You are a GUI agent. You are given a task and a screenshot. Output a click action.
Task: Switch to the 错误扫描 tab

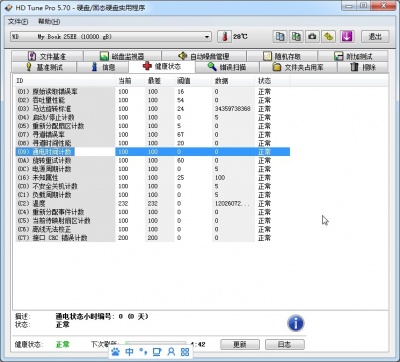(227, 67)
